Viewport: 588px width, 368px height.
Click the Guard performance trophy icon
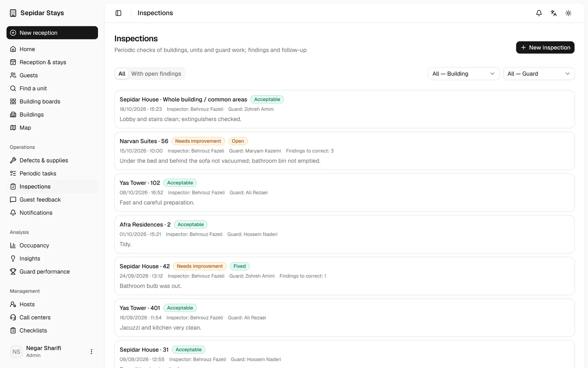tap(13, 272)
